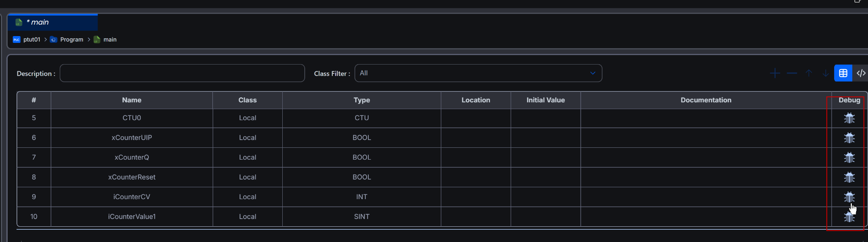The width and height of the screenshot is (868, 242).
Task: Enable debug for xCounterQ variable
Action: click(849, 158)
